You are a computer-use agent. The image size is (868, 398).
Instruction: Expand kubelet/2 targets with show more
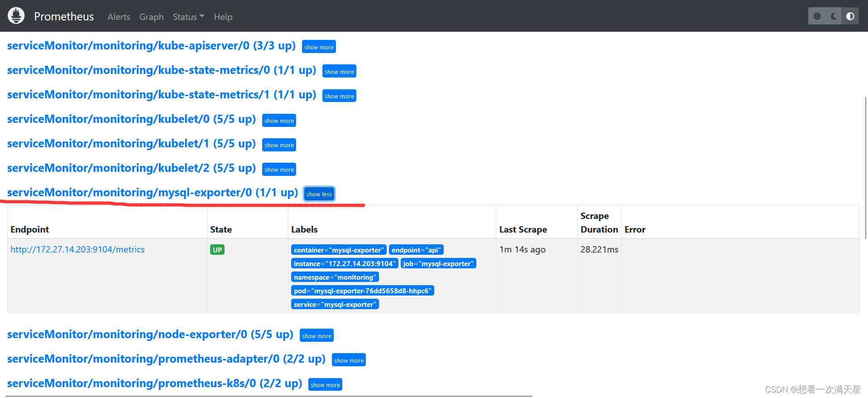[x=279, y=169]
